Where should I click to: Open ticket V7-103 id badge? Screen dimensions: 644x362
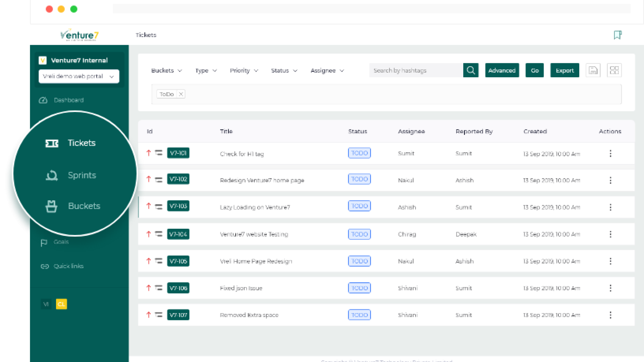178,206
